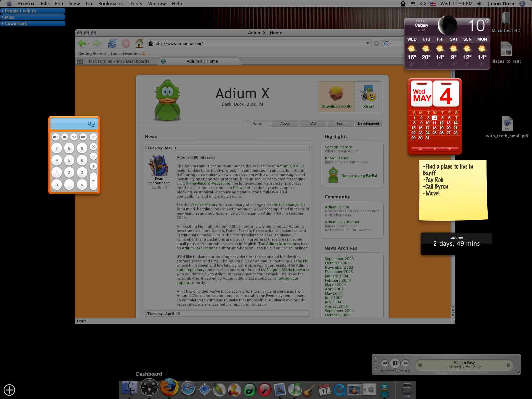Click the Firefox back arrow button
The height and width of the screenshot is (399, 532).
[81, 43]
